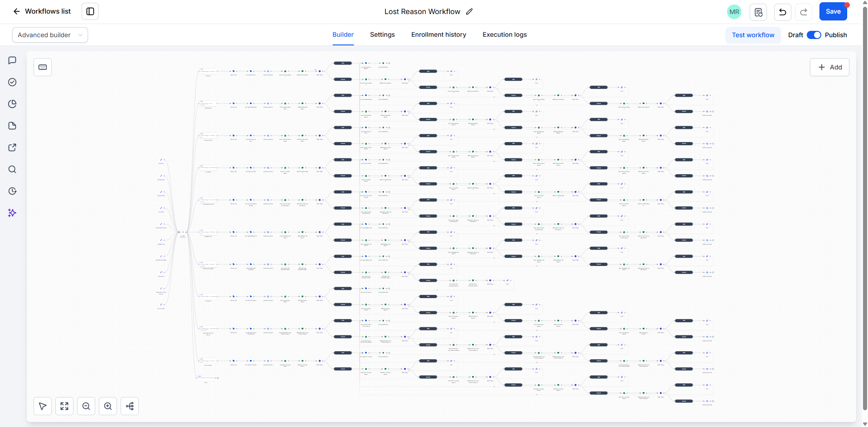Viewport: 868px width, 427px height.
Task: Open the file document icon in sidebar
Action: tap(12, 126)
